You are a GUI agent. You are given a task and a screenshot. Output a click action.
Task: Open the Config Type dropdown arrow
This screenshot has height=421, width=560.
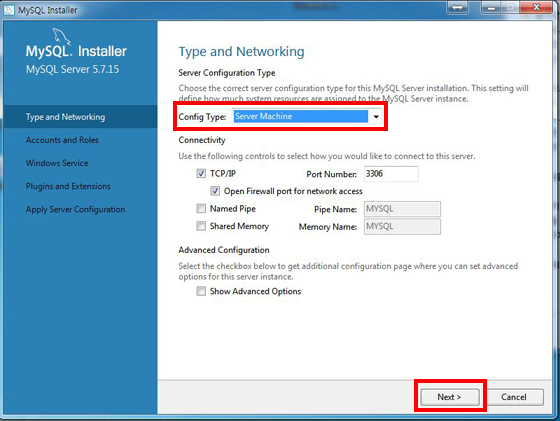[x=376, y=116]
